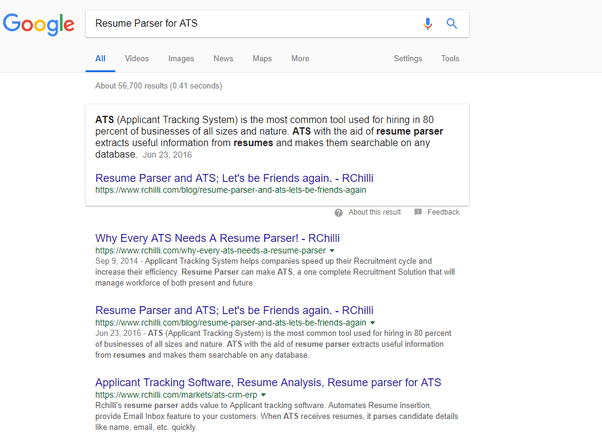602x445 pixels.
Task: Open search Tools
Action: pyautogui.click(x=450, y=58)
